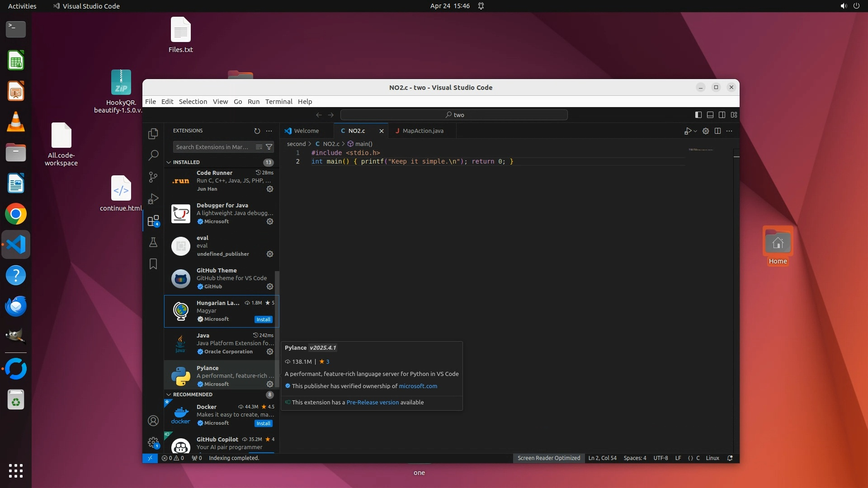Install the Hungarian Language Pack
868x488 pixels.
263,319
